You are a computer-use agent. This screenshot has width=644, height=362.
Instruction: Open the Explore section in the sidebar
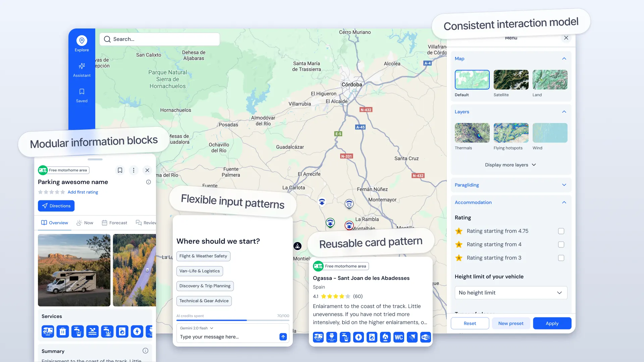coord(82,44)
